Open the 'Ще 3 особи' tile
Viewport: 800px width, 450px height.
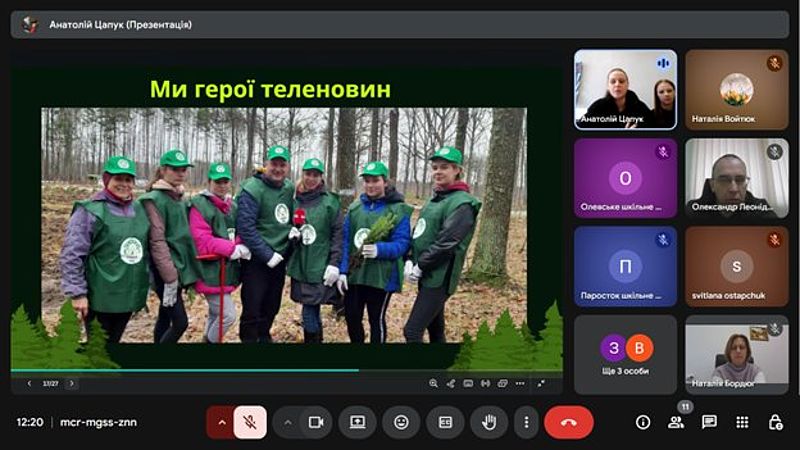click(x=625, y=354)
